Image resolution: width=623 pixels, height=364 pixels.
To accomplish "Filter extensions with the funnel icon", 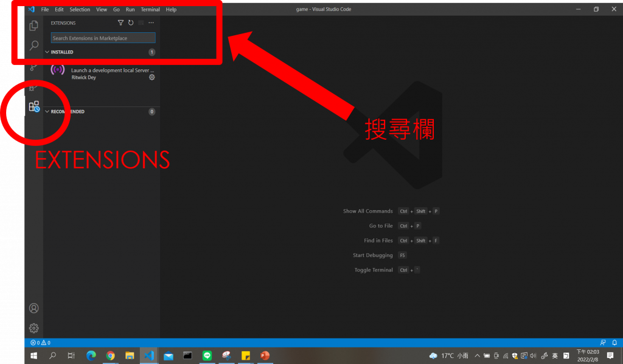I will (x=120, y=22).
